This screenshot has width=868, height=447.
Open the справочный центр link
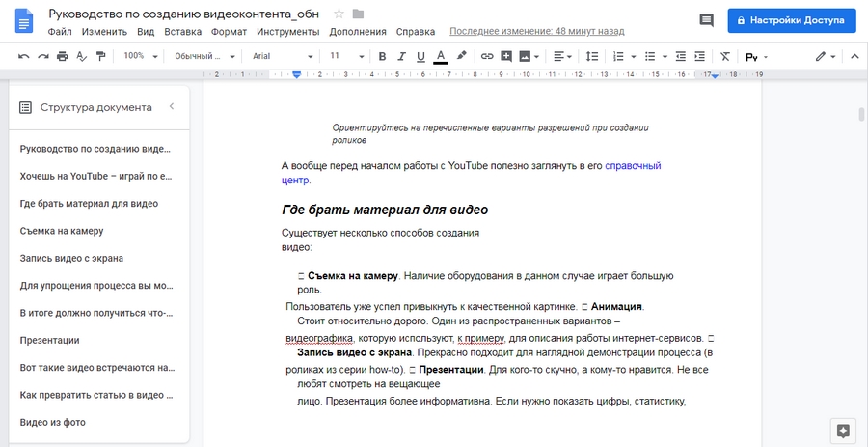633,166
